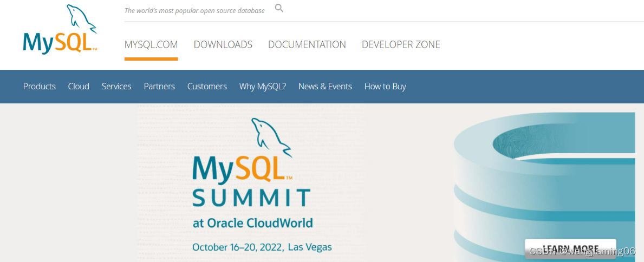
Task: Choose Services in the blue navigation bar
Action: 116,86
